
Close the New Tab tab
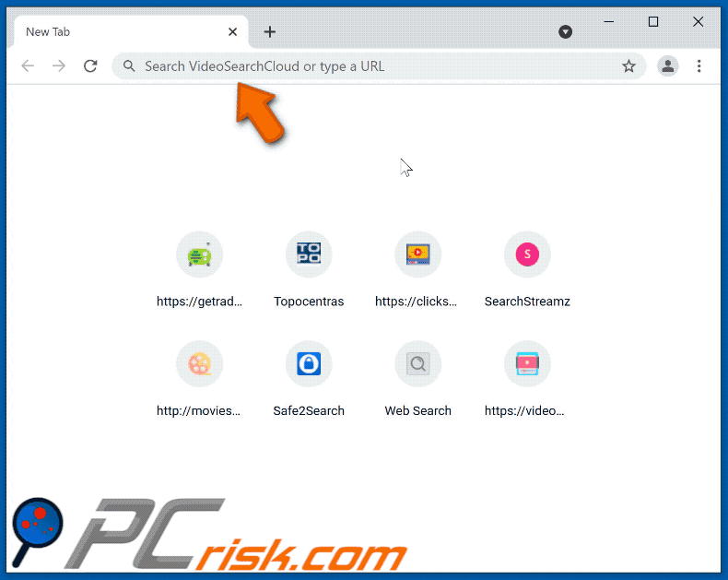click(x=232, y=31)
